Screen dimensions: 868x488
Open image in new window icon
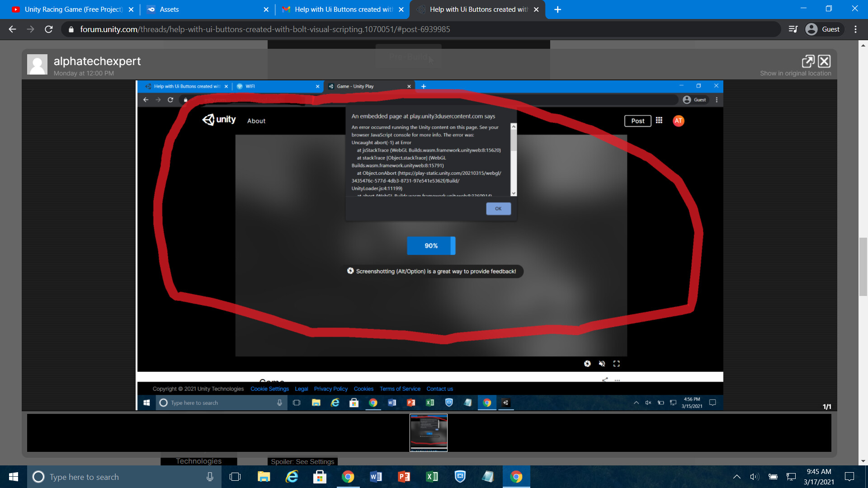[x=808, y=61]
